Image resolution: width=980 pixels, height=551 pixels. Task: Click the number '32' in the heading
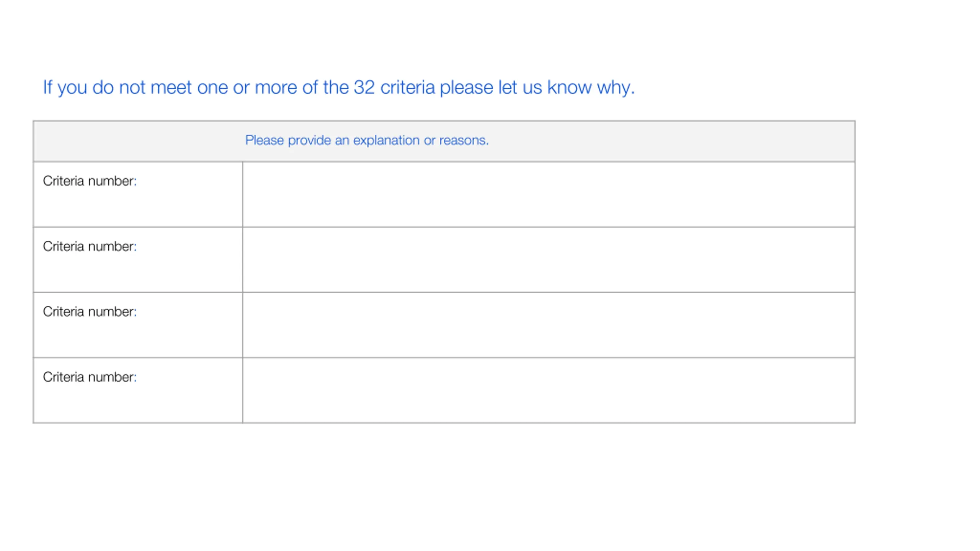point(364,87)
